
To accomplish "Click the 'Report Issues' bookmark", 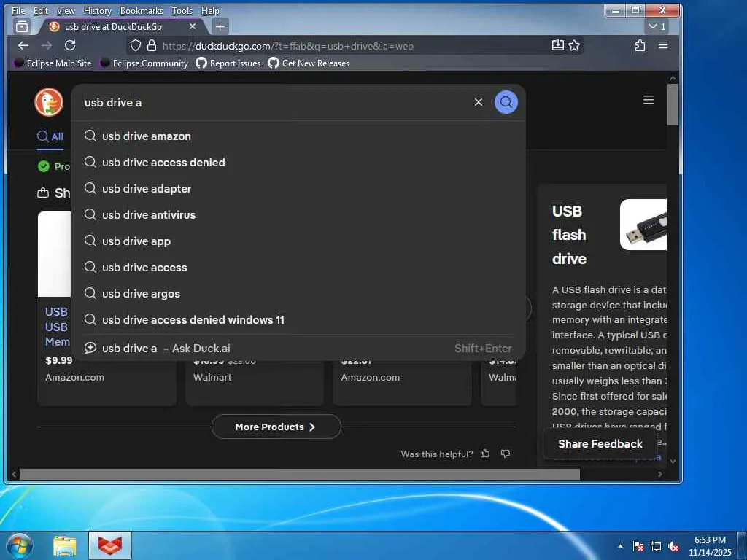I will click(228, 63).
